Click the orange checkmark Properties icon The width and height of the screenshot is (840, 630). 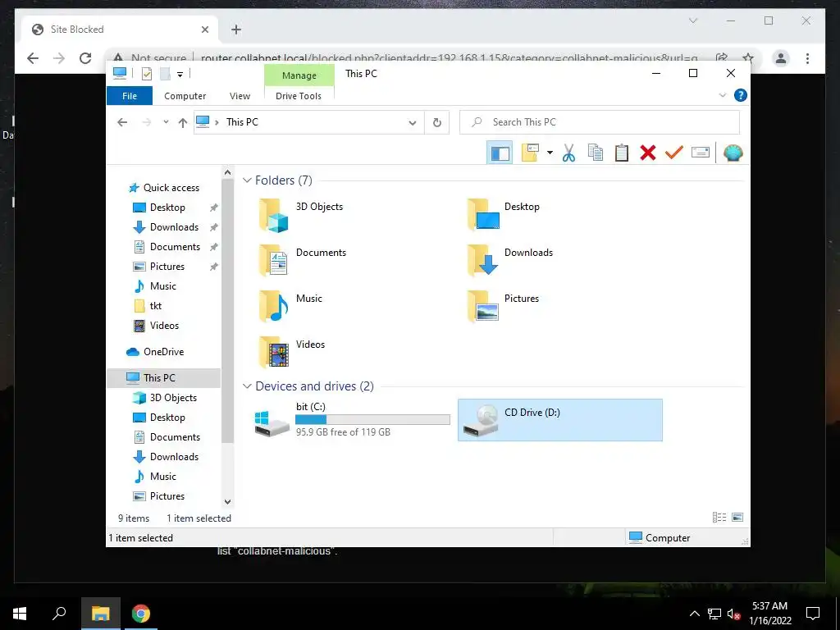tap(674, 153)
